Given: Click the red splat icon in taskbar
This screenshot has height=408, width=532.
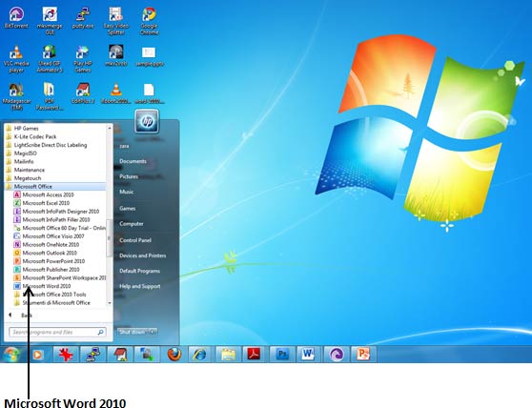Looking at the screenshot, I should point(66,355).
